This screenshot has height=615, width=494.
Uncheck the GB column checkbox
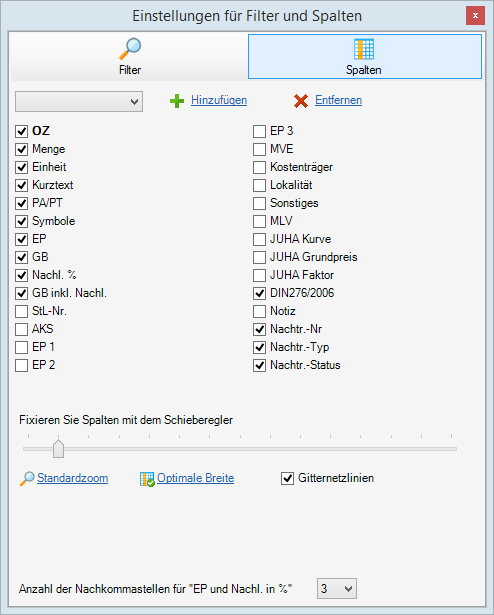coord(22,257)
